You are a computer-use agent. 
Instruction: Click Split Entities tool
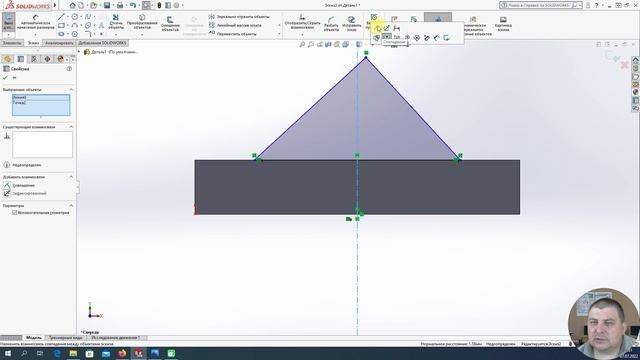(331, 24)
